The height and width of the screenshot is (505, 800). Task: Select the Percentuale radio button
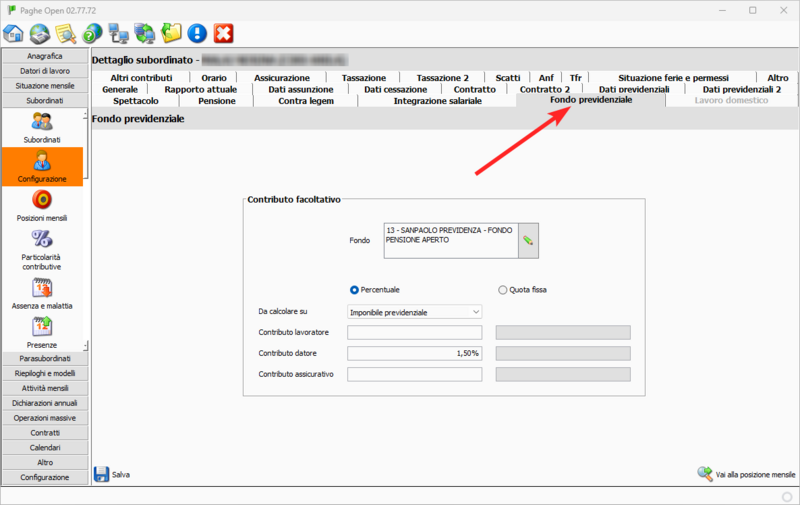(x=354, y=290)
